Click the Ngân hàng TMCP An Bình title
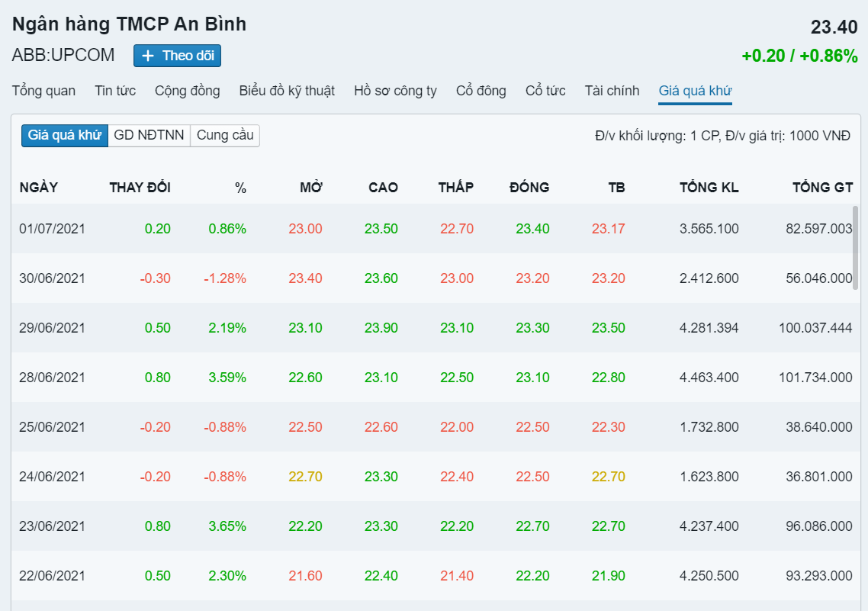Viewport: 868px width, 611px height. [129, 24]
